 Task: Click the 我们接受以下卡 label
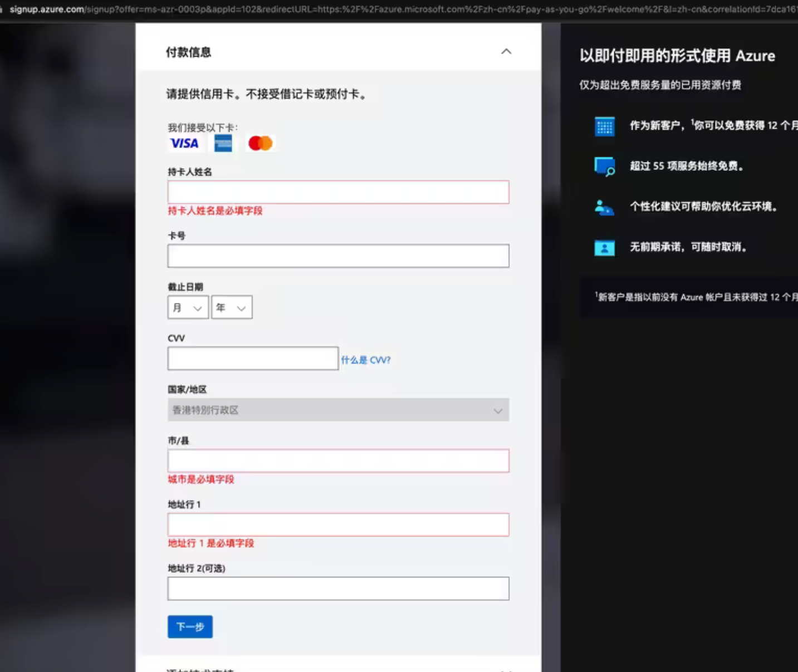pyautogui.click(x=203, y=127)
